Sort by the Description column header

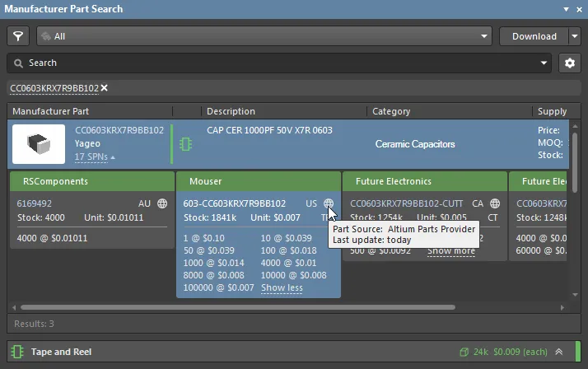pyautogui.click(x=231, y=111)
